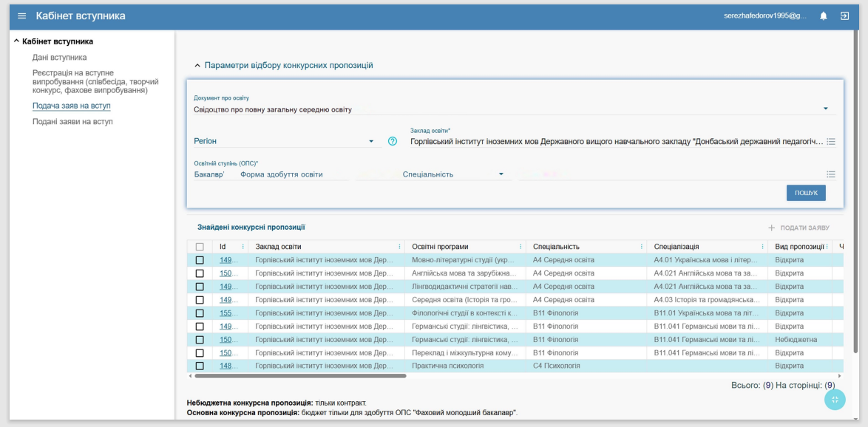
Task: Click the help question mark near Регіон
Action: coord(393,141)
